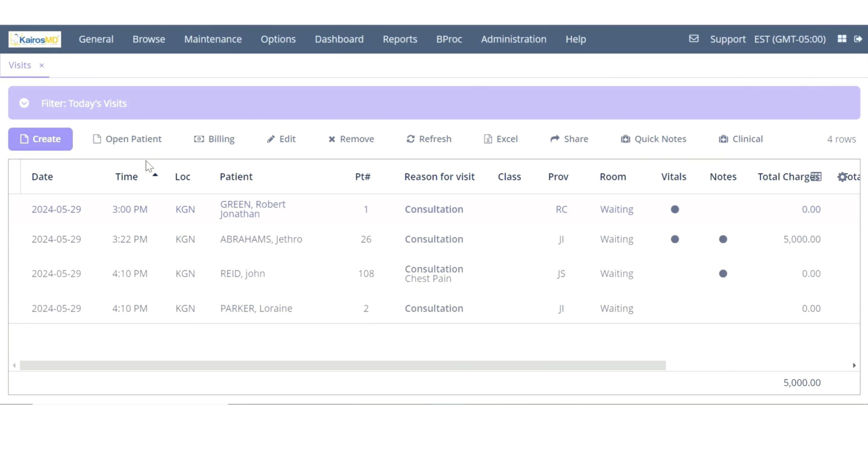Viewport: 868px width, 473px height.
Task: Close the Visits tab
Action: pos(41,65)
